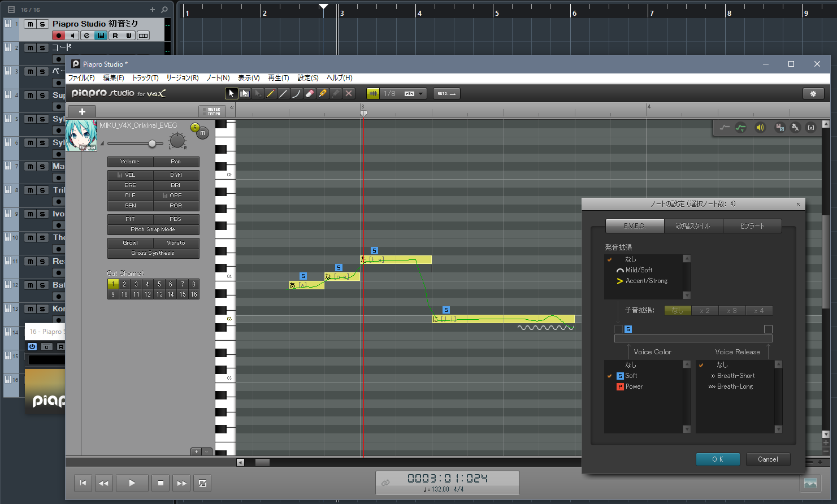
Task: Click Stop in Piapro transport
Action: coord(161,483)
